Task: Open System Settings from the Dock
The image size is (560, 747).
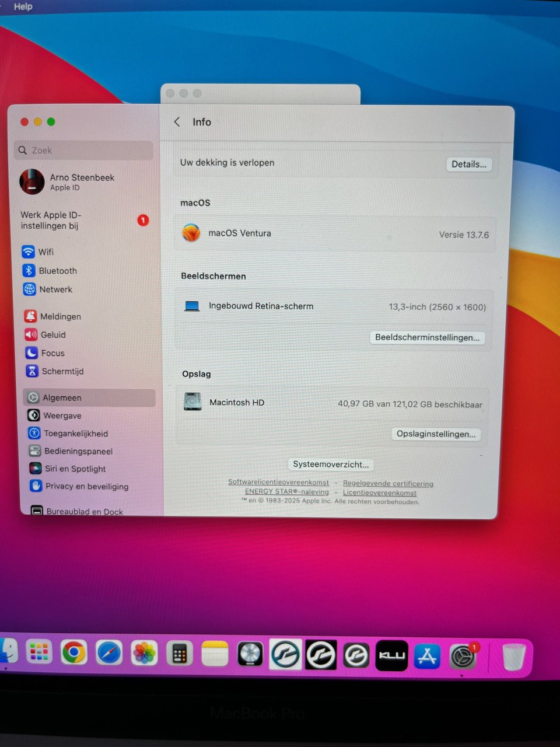Action: pyautogui.click(x=463, y=657)
